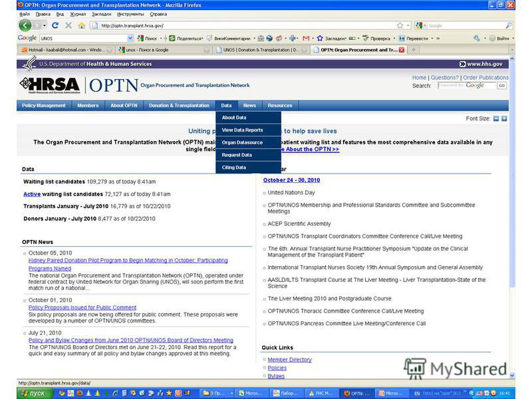Open the Member Directory quick link
This screenshot has width=532, height=399.
pos(289,360)
